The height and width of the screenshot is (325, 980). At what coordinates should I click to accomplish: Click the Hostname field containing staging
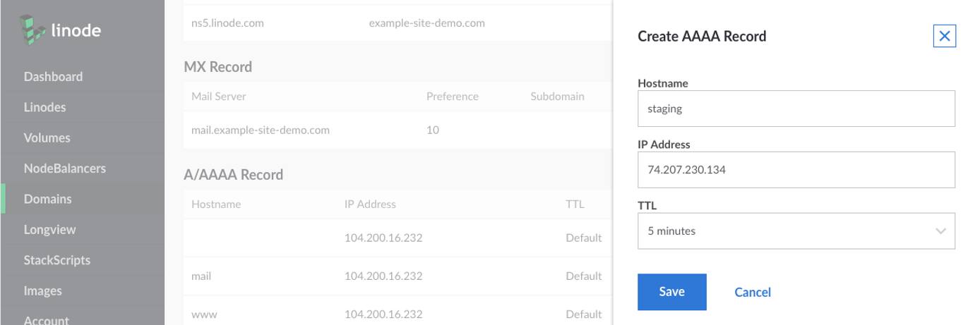click(796, 109)
